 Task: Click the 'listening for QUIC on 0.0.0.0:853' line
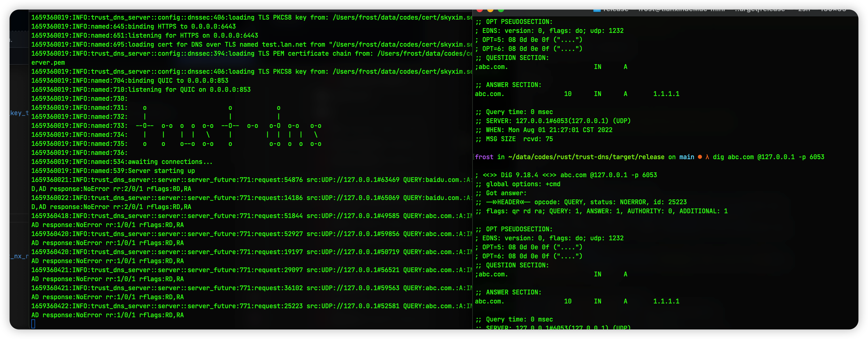tap(189, 90)
